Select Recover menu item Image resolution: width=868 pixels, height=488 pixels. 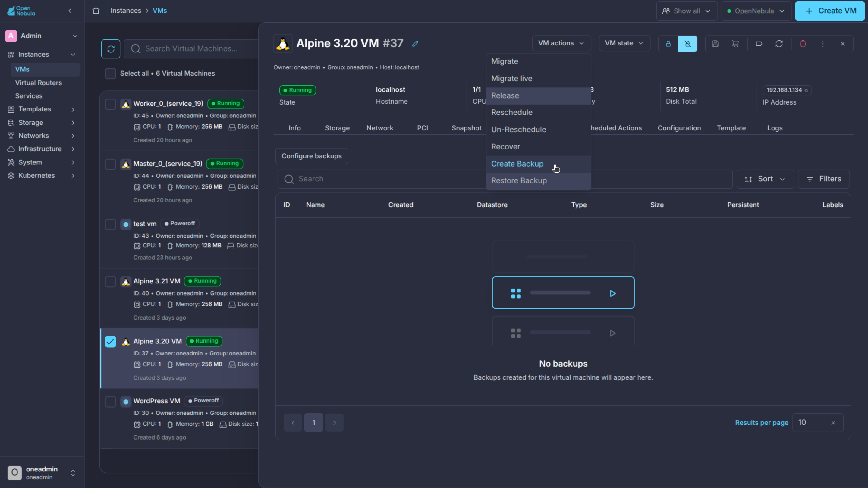pyautogui.click(x=539, y=147)
